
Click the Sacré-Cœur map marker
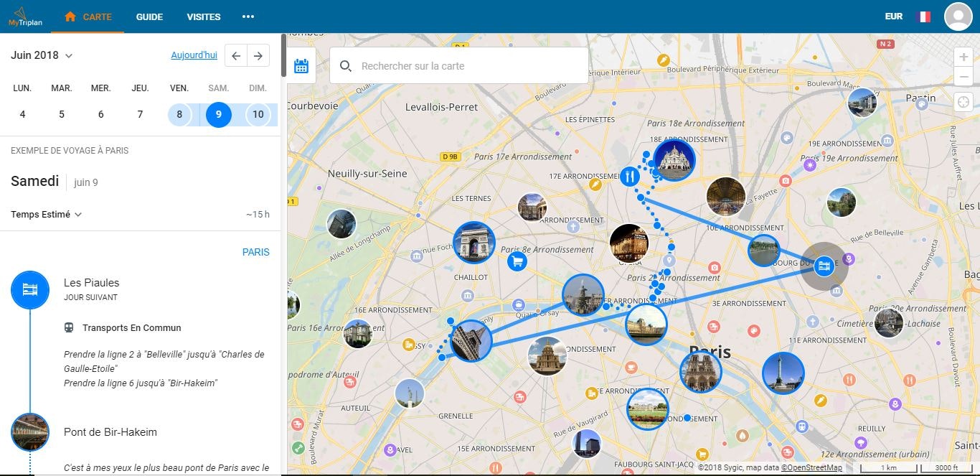(674, 159)
